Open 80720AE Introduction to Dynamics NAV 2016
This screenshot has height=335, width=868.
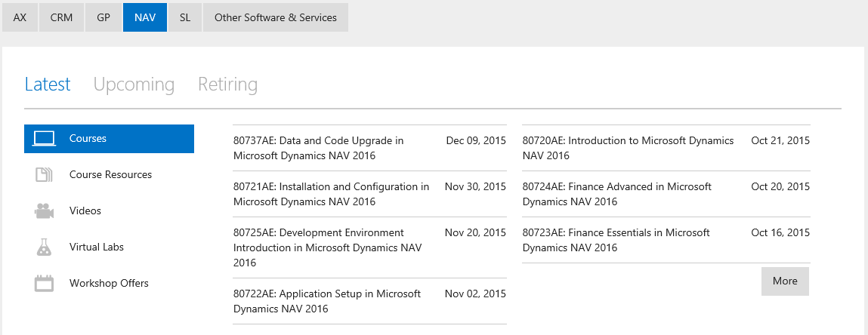628,148
